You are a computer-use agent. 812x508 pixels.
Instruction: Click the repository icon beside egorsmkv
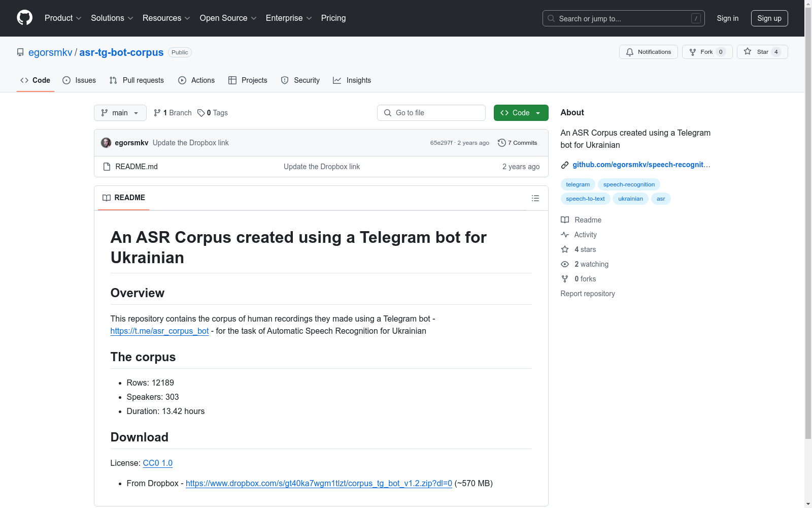tap(20, 52)
